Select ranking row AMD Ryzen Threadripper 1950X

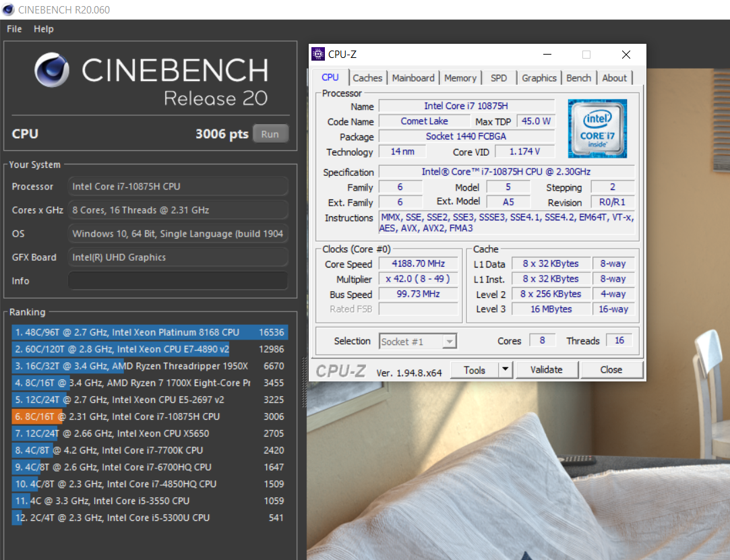tap(150, 366)
